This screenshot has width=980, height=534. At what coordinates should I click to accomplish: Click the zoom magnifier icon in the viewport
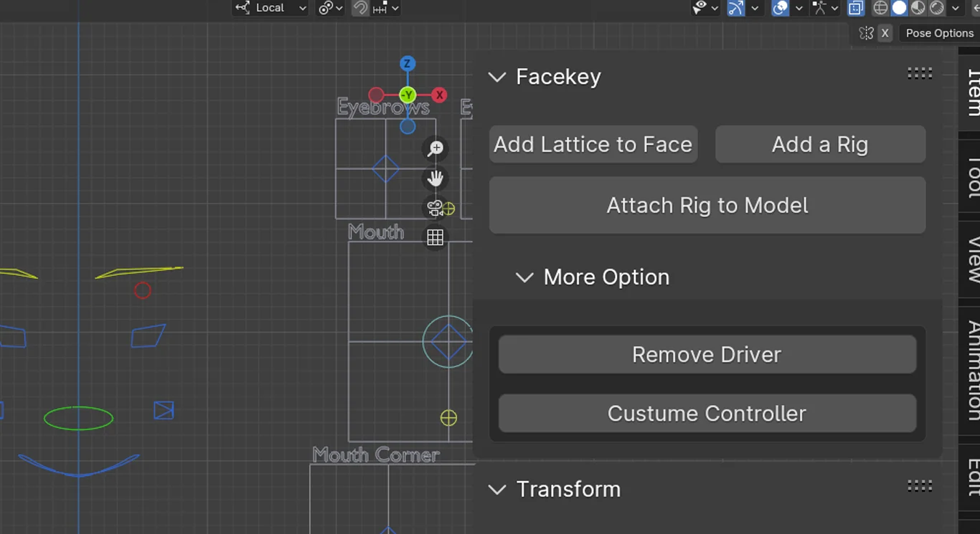coord(435,148)
